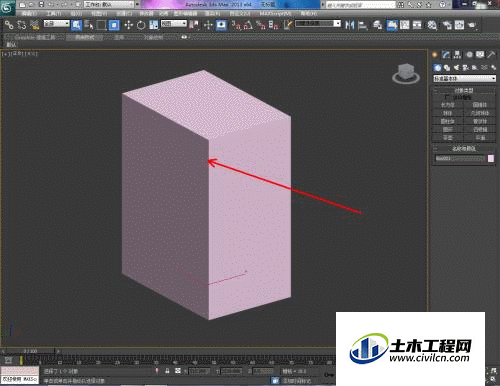Open Edit Named Selection Sets

point(289,25)
